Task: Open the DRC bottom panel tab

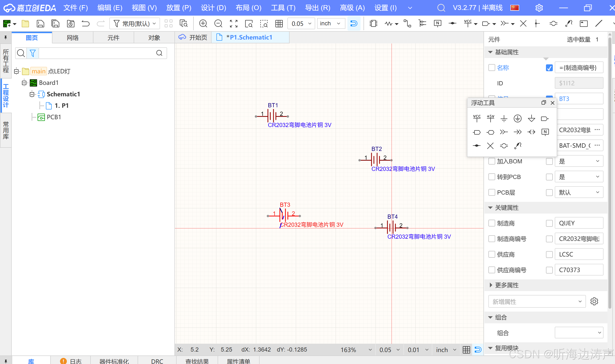Action: (x=157, y=361)
